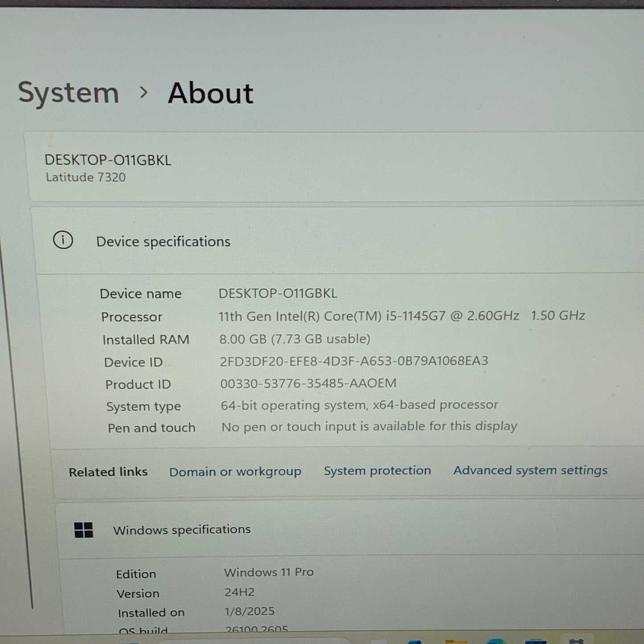The height and width of the screenshot is (644, 644).
Task: Click the Installed on label
Action: click(151, 613)
